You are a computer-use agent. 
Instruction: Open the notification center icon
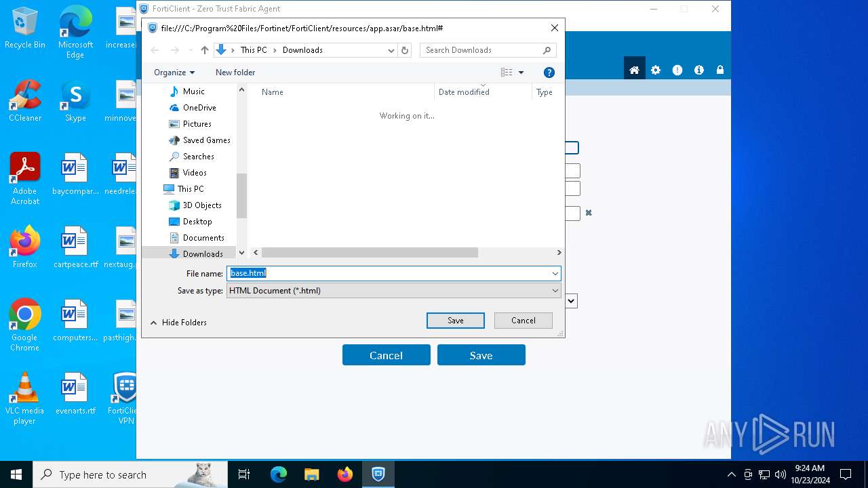(846, 474)
